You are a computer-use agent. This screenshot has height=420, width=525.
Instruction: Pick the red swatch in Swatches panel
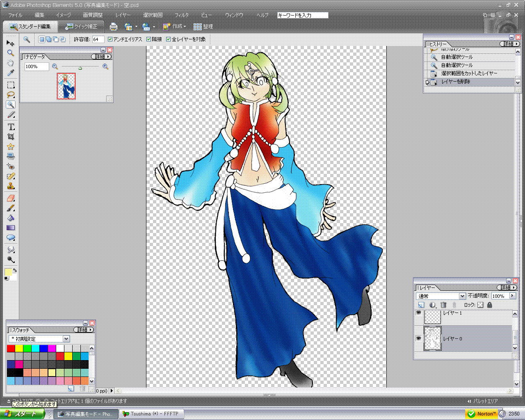(x=11, y=349)
